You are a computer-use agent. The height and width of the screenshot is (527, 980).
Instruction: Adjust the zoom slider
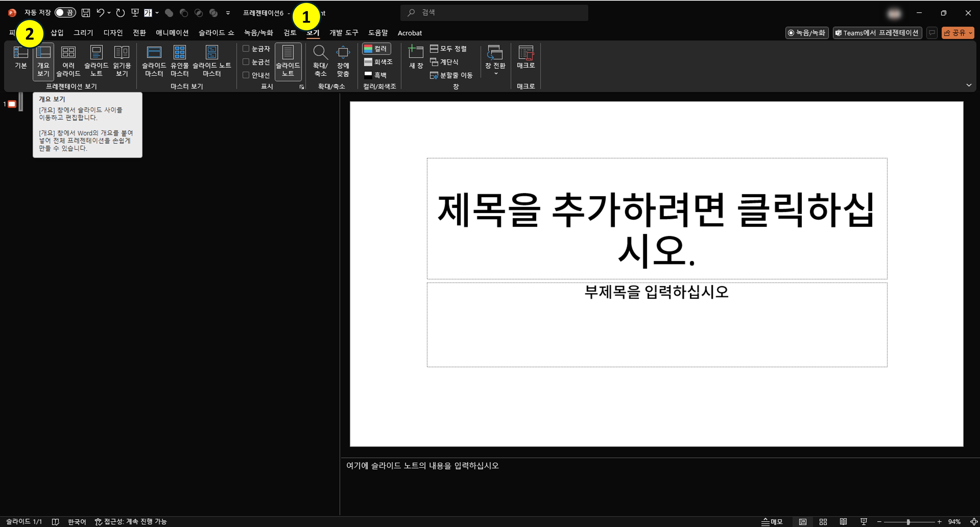[x=909, y=522]
